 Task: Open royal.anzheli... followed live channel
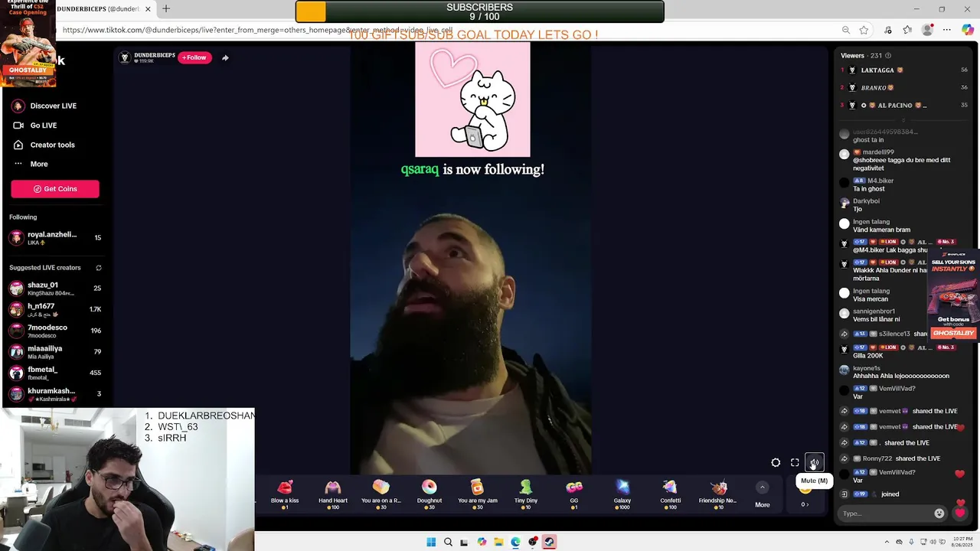55,237
